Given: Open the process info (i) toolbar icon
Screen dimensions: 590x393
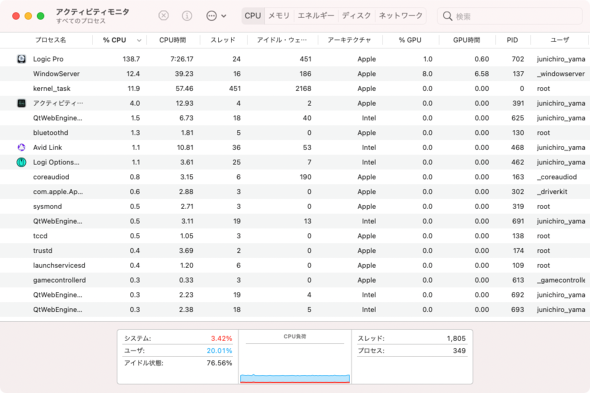Looking at the screenshot, I should coord(187,15).
